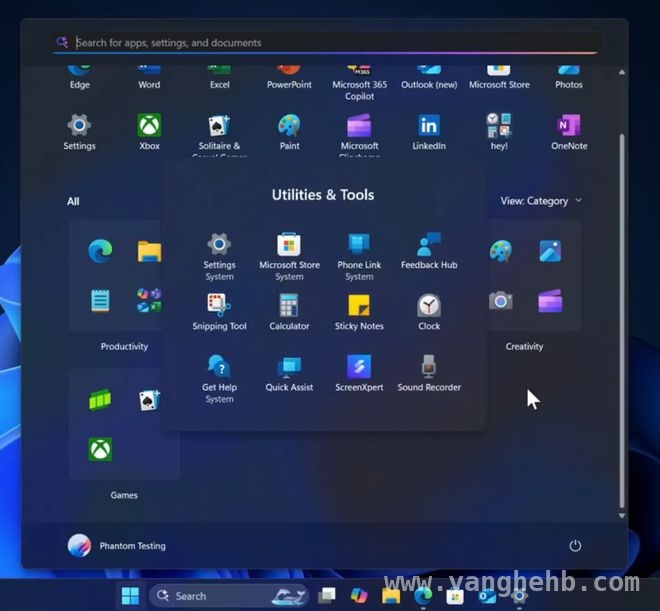Open pinned LinkedIn app
This screenshot has width=660, height=611.
pos(429,132)
